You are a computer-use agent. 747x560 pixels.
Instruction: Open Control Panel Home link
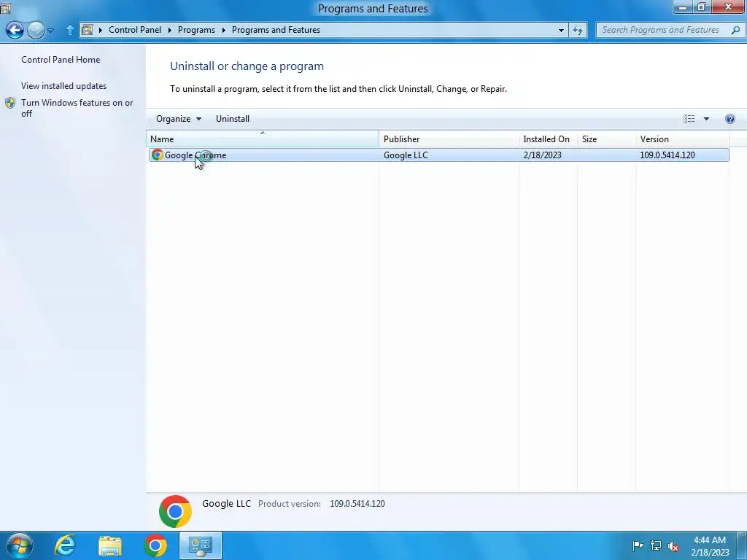click(x=61, y=60)
